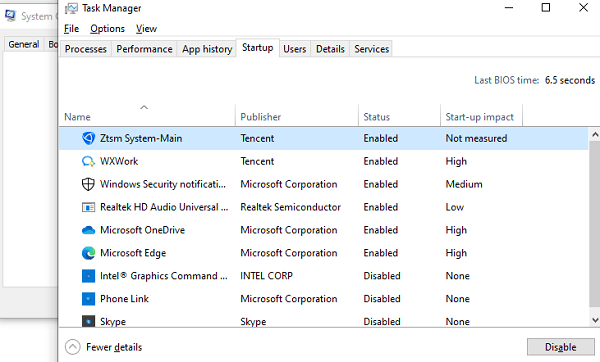The height and width of the screenshot is (362, 600).
Task: Click 'Disabled' status in Phone Link row
Action: pos(382,299)
